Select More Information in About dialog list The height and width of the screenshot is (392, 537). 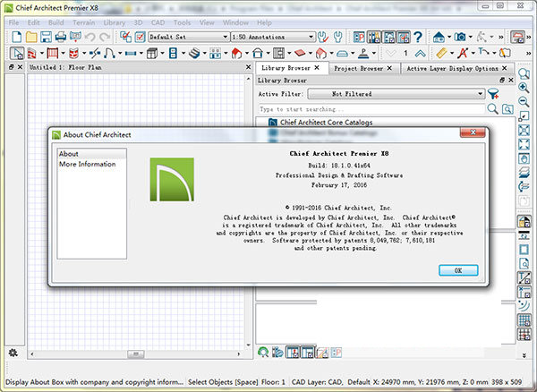tap(88, 164)
